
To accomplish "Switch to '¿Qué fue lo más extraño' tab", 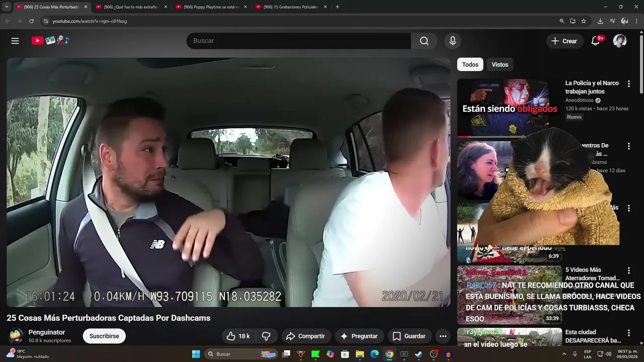I will click(131, 7).
